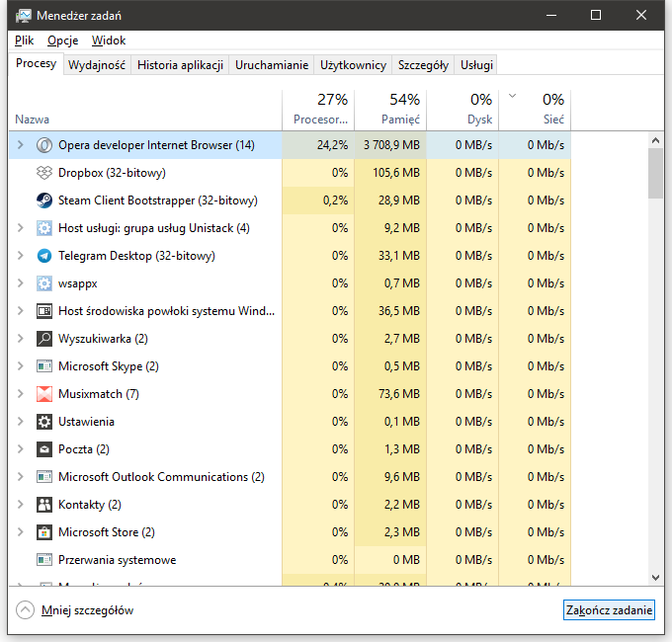Click the Przerwania systemowe icon

[x=44, y=560]
